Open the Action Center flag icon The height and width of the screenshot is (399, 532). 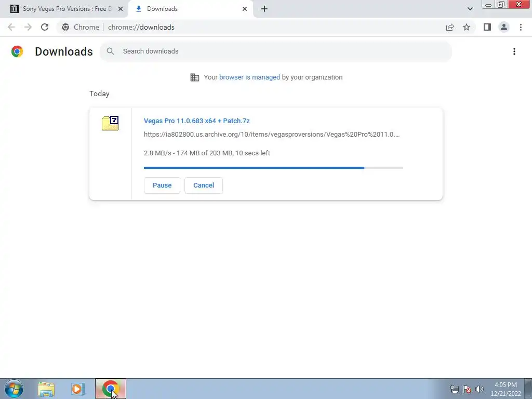[x=467, y=389]
